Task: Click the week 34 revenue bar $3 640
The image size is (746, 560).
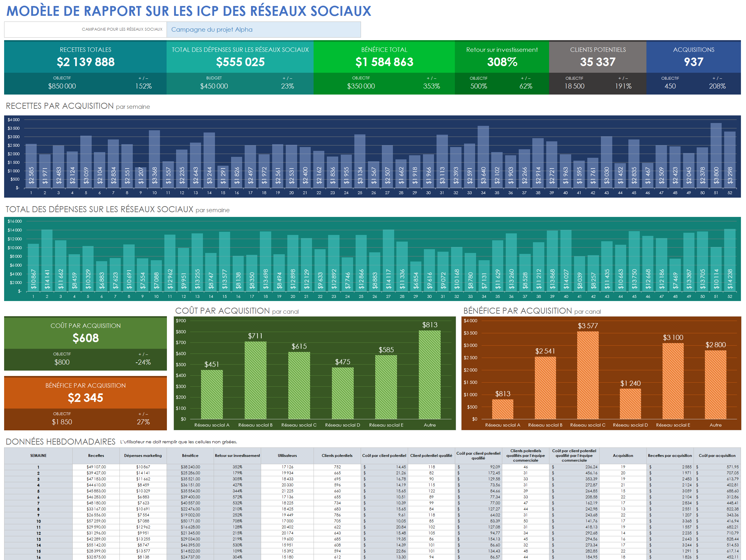Action: point(483,157)
